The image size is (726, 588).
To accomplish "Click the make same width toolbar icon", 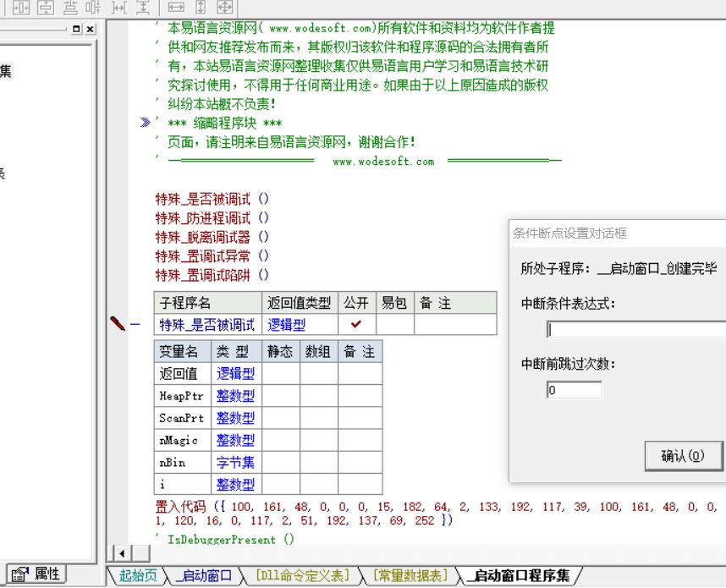I will (175, 6).
